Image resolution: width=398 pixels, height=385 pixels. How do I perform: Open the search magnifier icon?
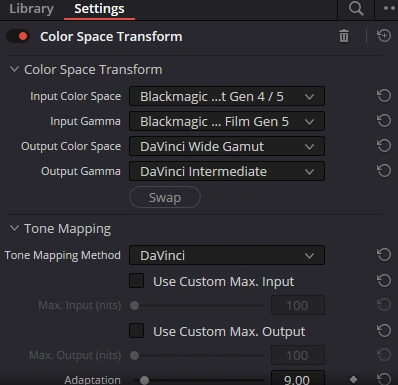(x=356, y=9)
